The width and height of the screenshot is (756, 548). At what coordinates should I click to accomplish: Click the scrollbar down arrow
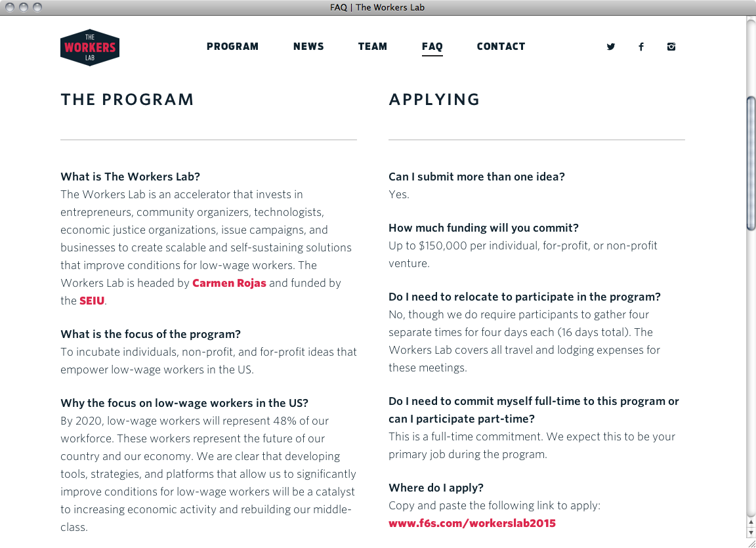pyautogui.click(x=751, y=532)
